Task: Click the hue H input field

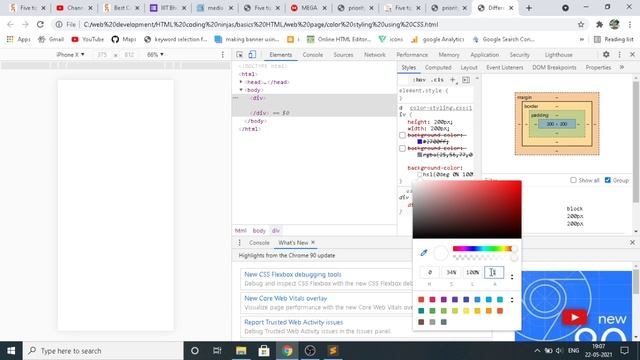Action: tap(429, 272)
